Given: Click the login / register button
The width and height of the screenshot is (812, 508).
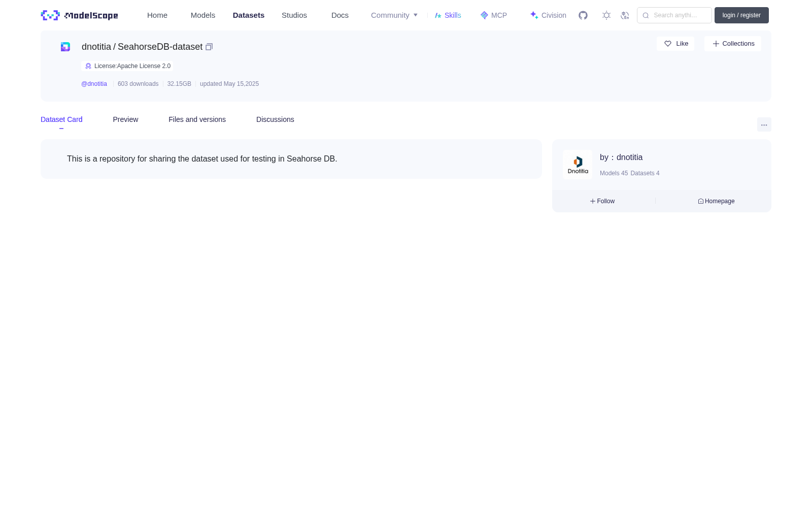Looking at the screenshot, I should (x=741, y=15).
